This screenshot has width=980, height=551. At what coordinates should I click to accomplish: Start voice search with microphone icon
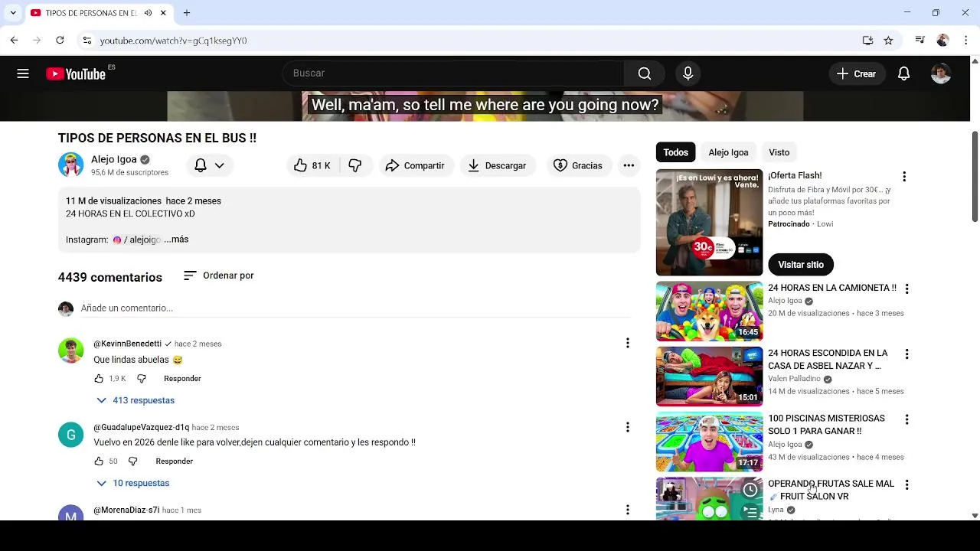coord(688,73)
